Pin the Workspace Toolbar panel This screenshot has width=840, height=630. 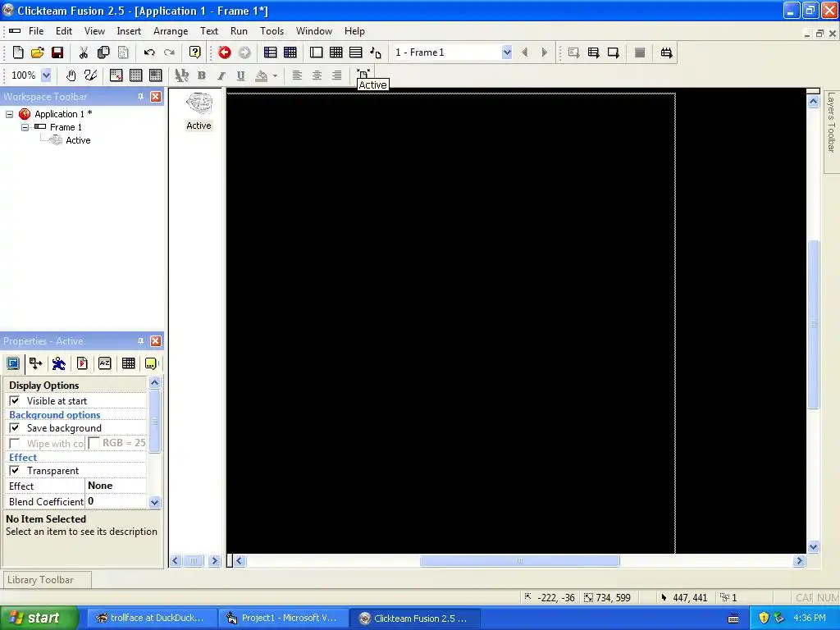[x=140, y=97]
